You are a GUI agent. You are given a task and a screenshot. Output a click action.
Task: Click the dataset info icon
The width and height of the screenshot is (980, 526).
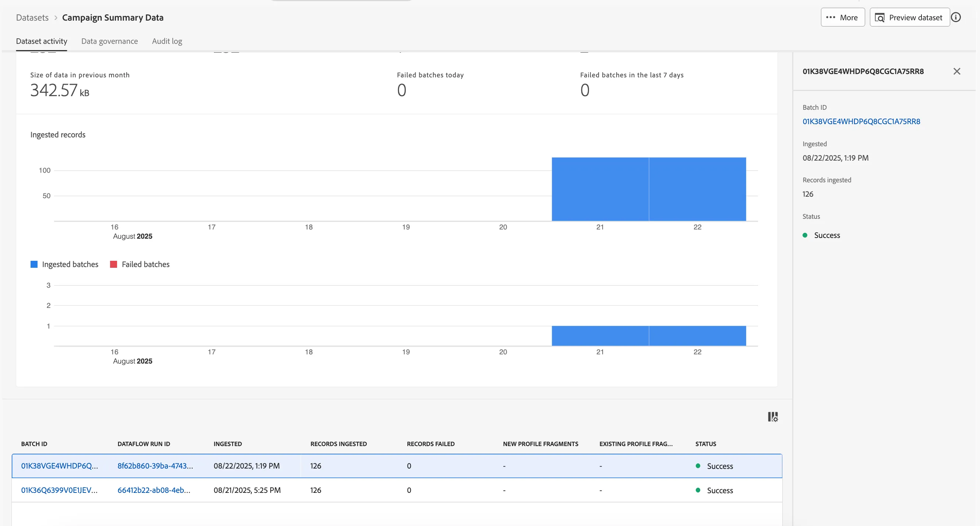coord(956,18)
